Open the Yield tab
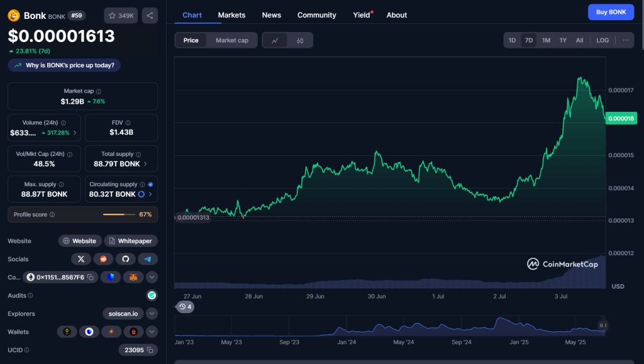Screen dimensions: 644x364 pos(362,15)
